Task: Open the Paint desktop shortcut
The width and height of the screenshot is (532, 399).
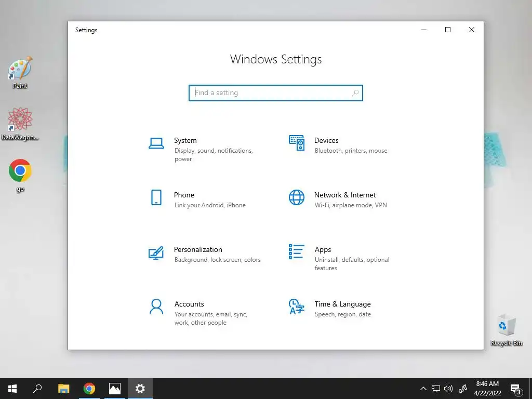Action: click(20, 73)
